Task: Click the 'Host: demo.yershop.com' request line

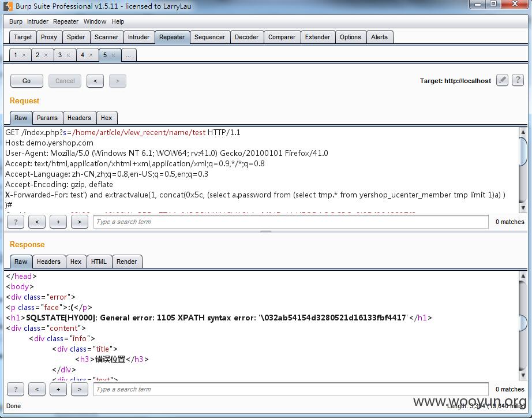Action: coord(49,143)
